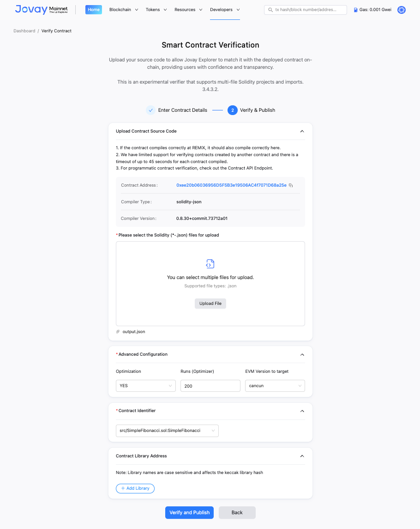Click the Runs (Optimizer) input field

(210, 386)
